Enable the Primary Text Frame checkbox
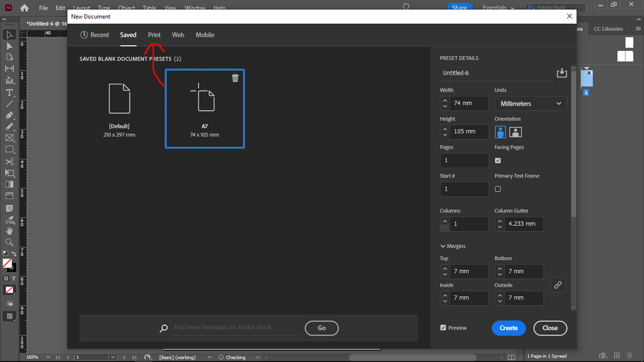Viewport: 644px width, 362px height. [498, 189]
